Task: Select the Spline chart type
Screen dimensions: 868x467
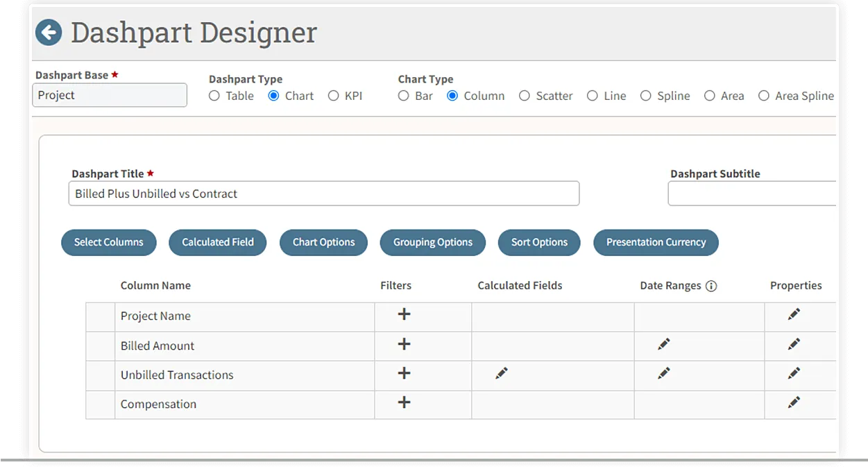Action: click(x=646, y=96)
